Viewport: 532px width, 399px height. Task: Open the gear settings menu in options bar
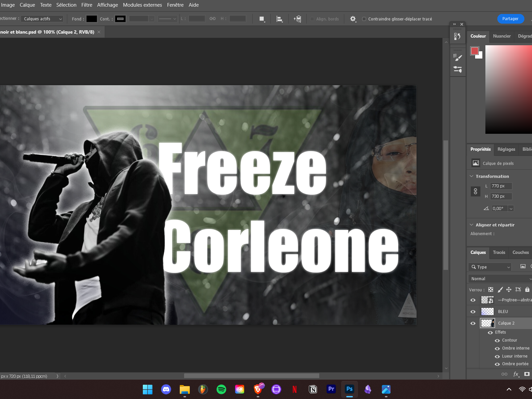click(x=353, y=19)
